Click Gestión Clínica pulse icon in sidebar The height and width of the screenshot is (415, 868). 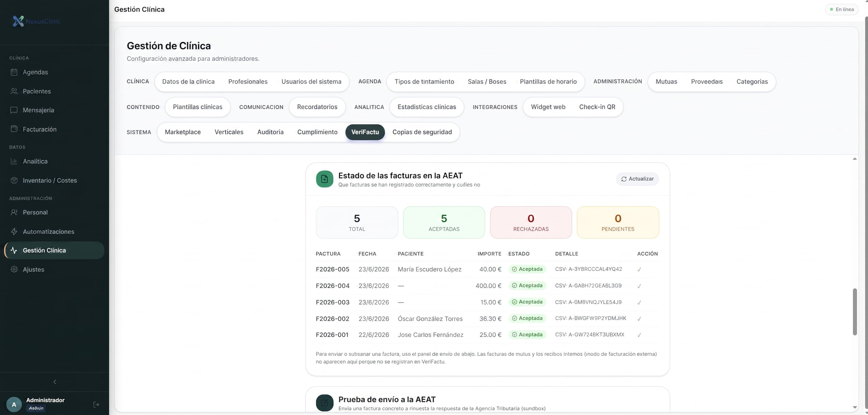(14, 250)
